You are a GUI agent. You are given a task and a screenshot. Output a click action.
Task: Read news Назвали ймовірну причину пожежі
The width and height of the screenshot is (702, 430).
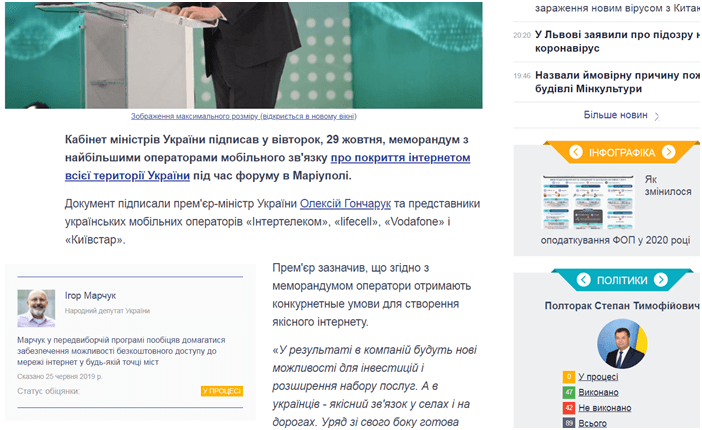click(617, 82)
